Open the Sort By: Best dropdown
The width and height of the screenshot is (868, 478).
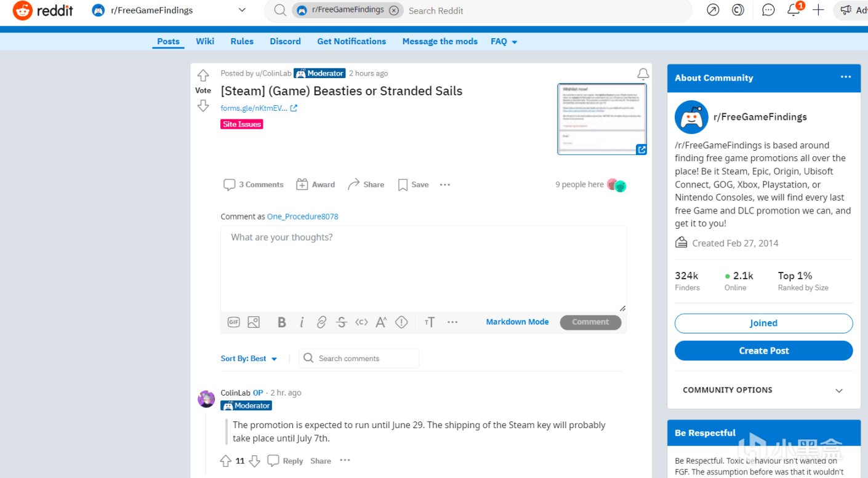point(249,359)
